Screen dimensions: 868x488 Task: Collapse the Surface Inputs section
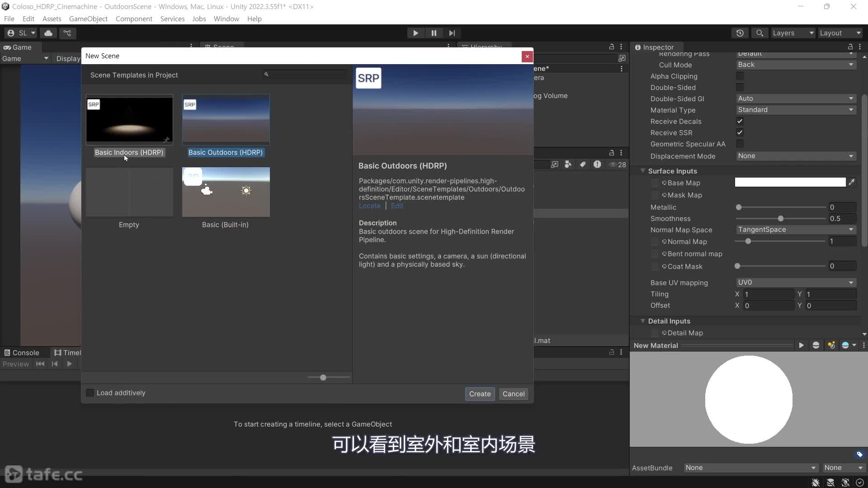[643, 171]
